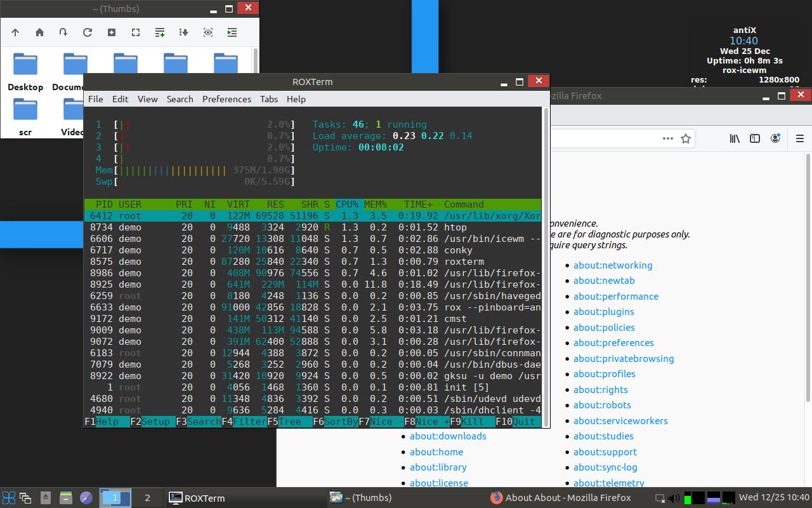The image size is (812, 508).
Task: Go up to parent directory in Thumbs window
Action: [x=15, y=32]
